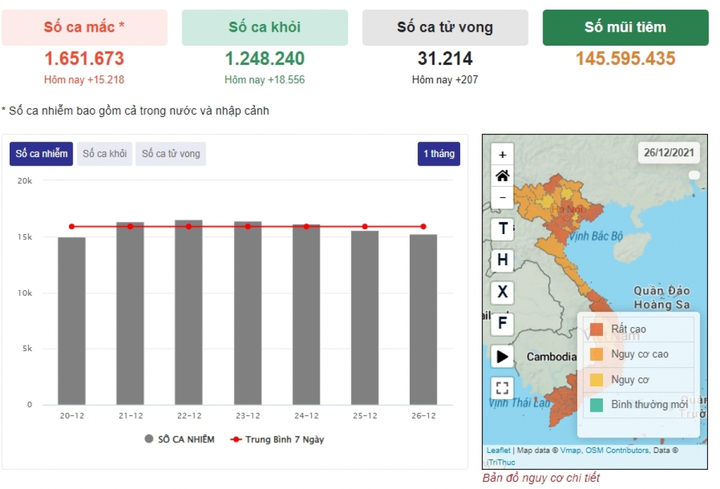
Task: Open the Leaflet attribution link
Action: (x=498, y=450)
